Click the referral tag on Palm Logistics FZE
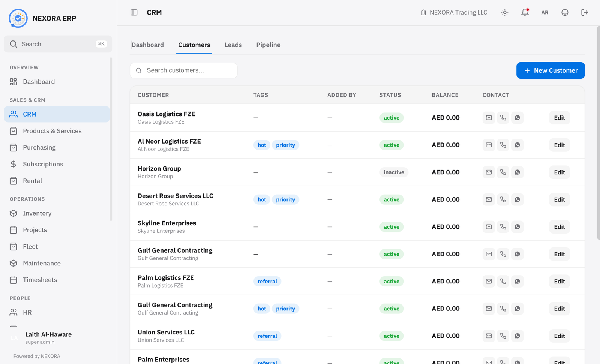This screenshot has height=364, width=600. point(267,281)
